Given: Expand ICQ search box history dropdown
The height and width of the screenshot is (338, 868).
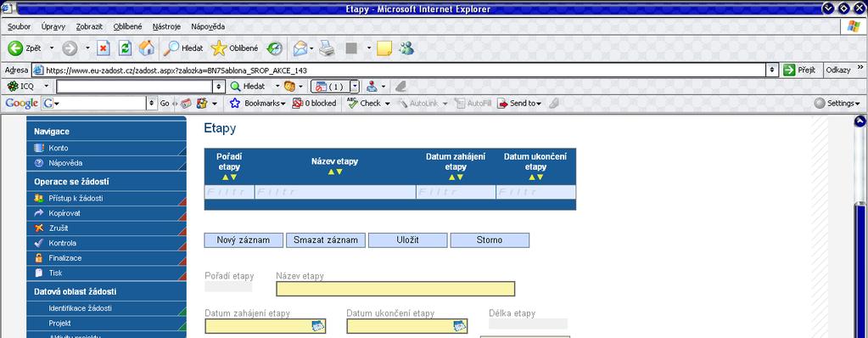Looking at the screenshot, I should point(219,87).
